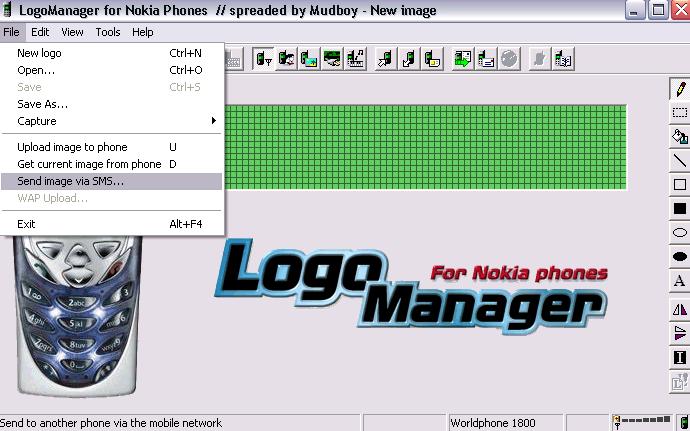The height and width of the screenshot is (431, 690).
Task: Select the dashed rectangle selection tool
Action: pos(680,113)
